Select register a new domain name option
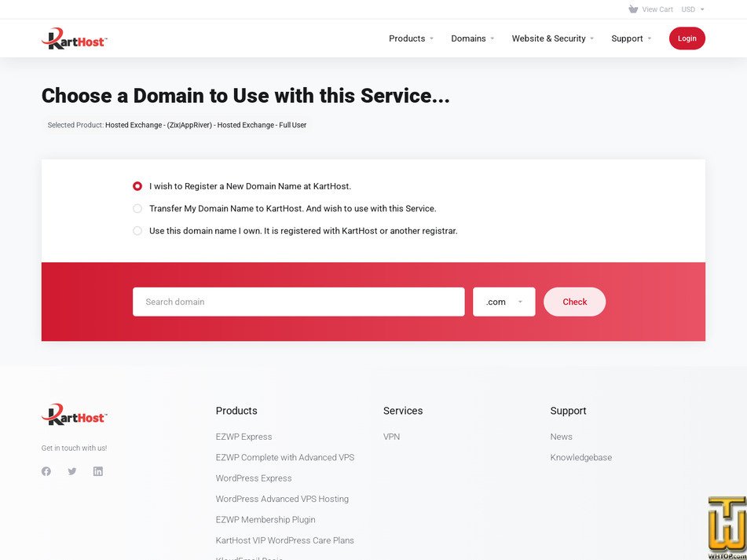Viewport: 747px width, 560px height. 137,186
